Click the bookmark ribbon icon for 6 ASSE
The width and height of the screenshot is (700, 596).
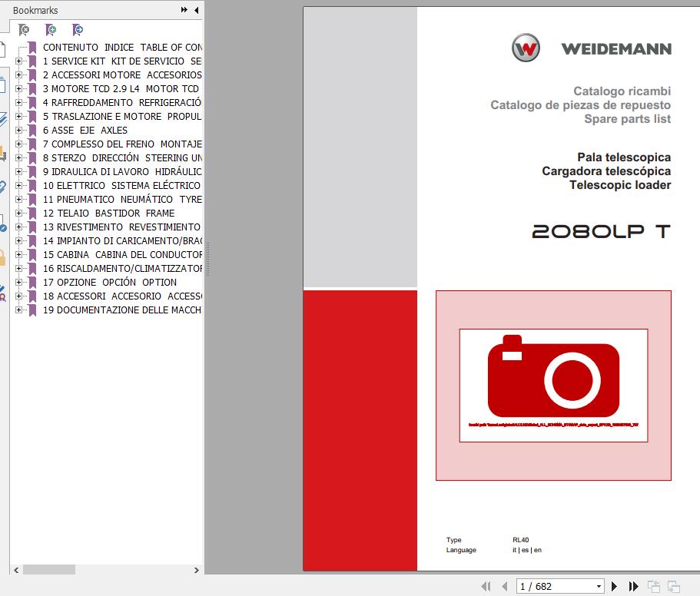(x=32, y=131)
